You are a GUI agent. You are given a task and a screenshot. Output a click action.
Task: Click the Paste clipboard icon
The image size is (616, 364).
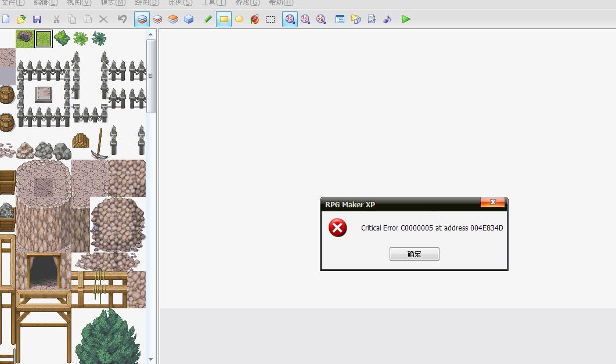(x=88, y=19)
